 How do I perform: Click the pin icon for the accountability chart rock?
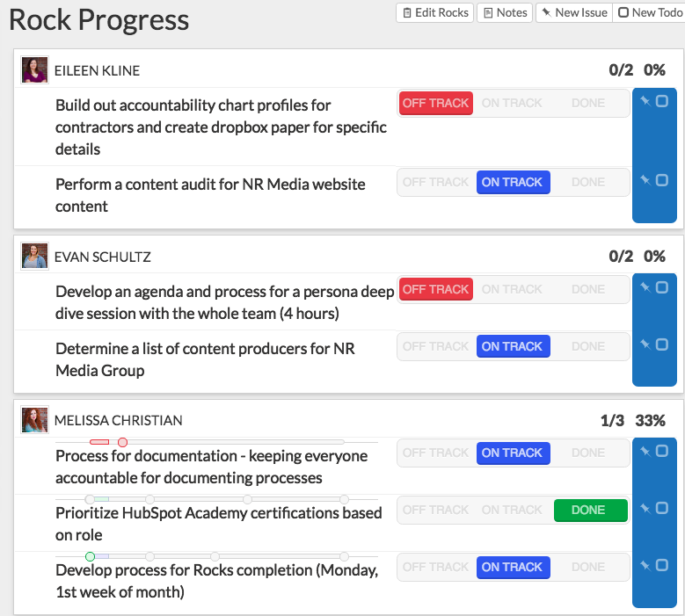(x=645, y=102)
